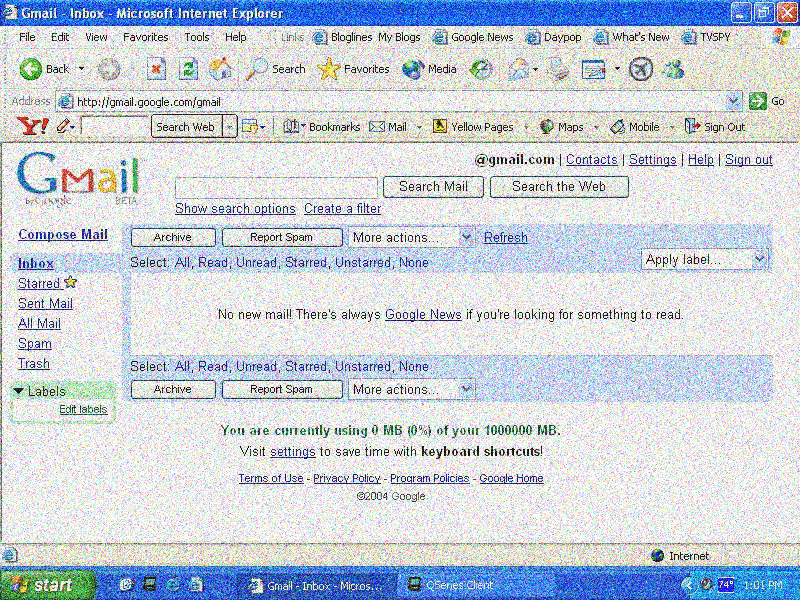
Task: Open the Sent Mail folder link
Action: click(x=45, y=303)
